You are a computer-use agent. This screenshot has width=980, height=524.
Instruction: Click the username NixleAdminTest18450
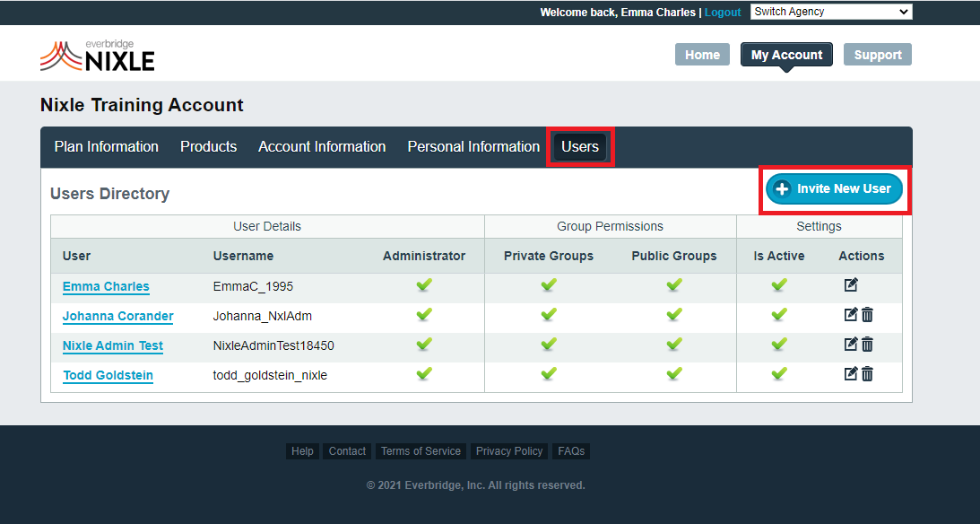pos(273,345)
